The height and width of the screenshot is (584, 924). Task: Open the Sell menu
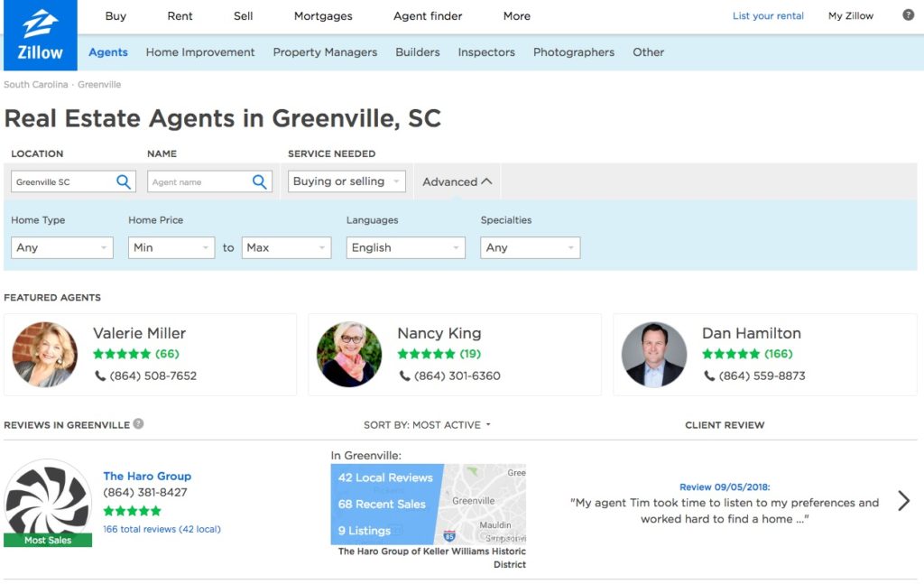pyautogui.click(x=244, y=16)
